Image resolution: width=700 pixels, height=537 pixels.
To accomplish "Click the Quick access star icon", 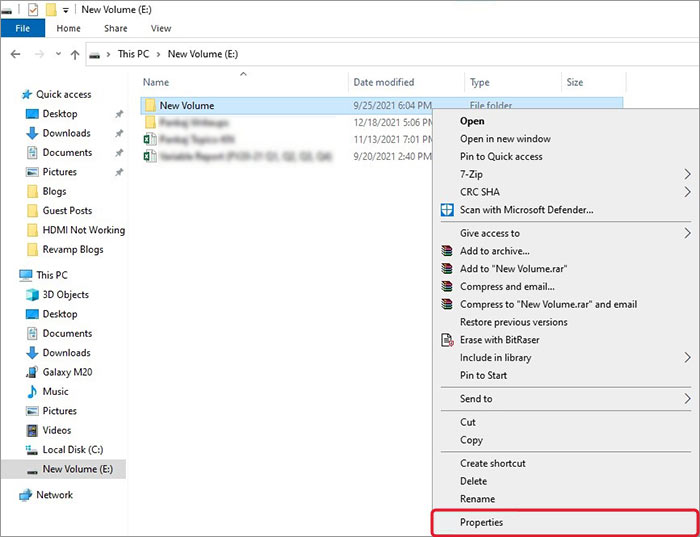I will 27,95.
